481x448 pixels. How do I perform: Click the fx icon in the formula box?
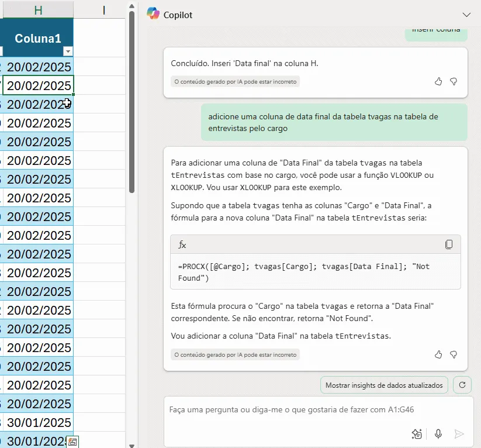[x=182, y=244]
